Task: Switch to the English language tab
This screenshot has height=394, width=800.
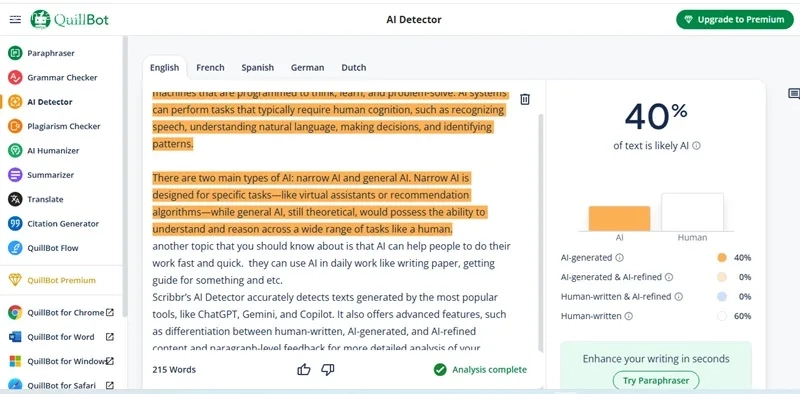Action: (164, 67)
